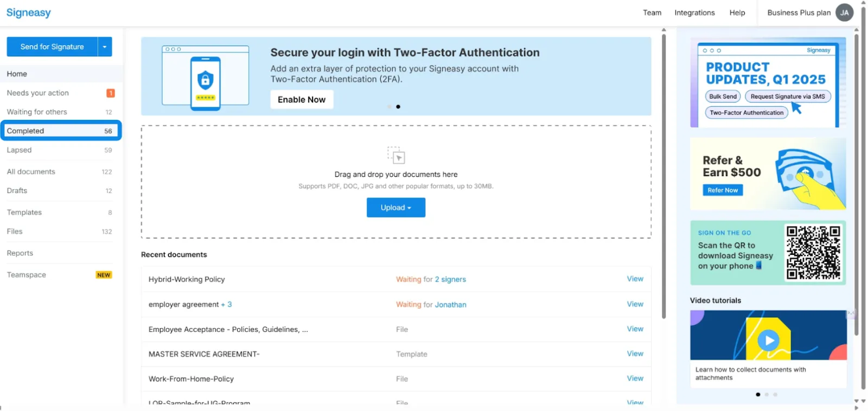Open All documents in sidebar
The height and width of the screenshot is (411, 868).
[x=60, y=172]
